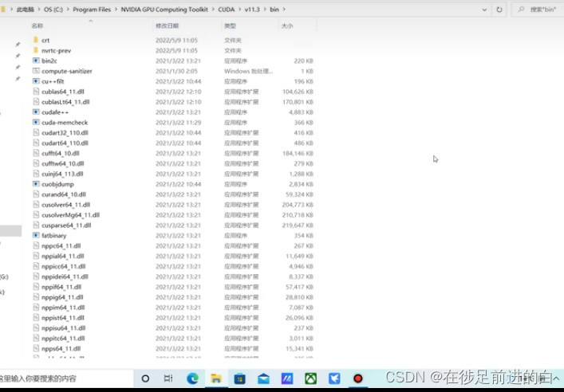The width and height of the screenshot is (564, 392).
Task: Open the Xbox app on the taskbar
Action: point(311,378)
